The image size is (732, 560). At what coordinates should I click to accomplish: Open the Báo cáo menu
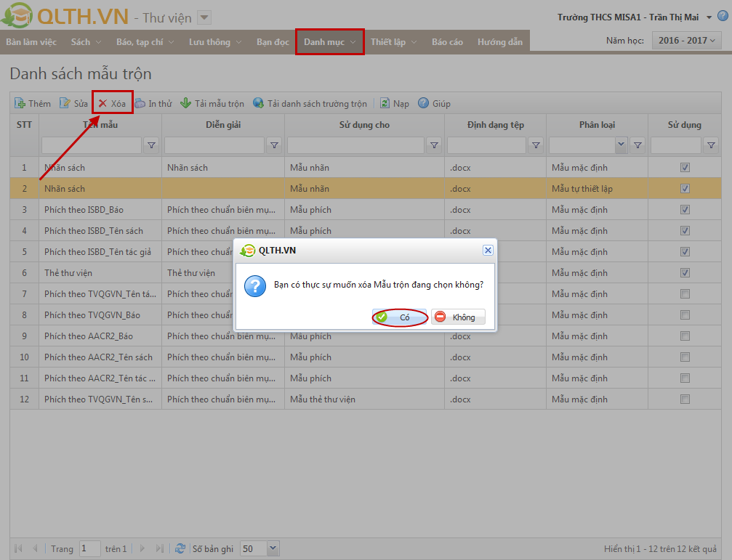(x=447, y=42)
